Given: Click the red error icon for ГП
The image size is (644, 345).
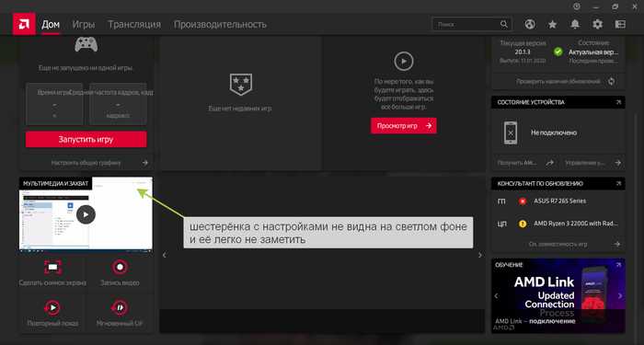Looking at the screenshot, I should click(x=523, y=201).
